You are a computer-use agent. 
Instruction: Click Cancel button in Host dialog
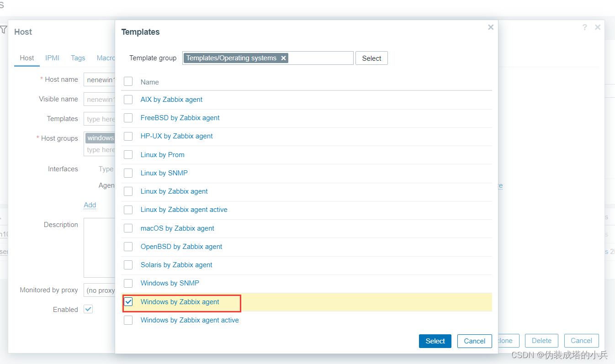(581, 341)
